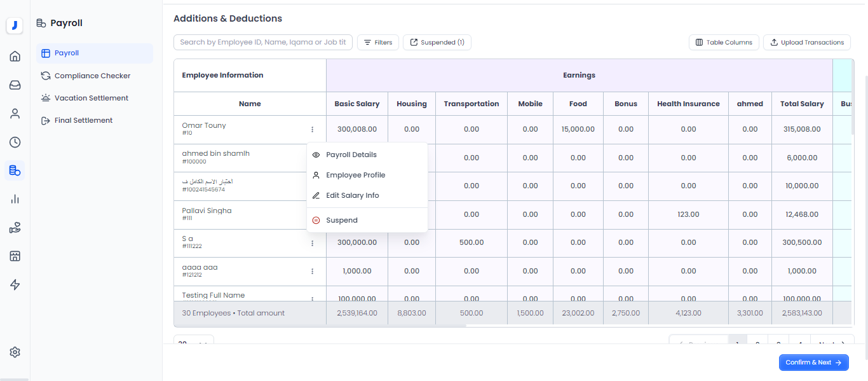Open the Home icon in left sidebar

click(x=15, y=57)
